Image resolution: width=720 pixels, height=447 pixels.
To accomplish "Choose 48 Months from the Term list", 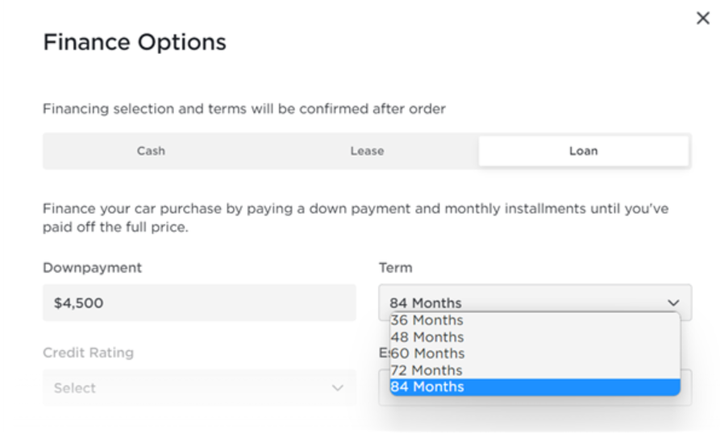I will [x=535, y=337].
